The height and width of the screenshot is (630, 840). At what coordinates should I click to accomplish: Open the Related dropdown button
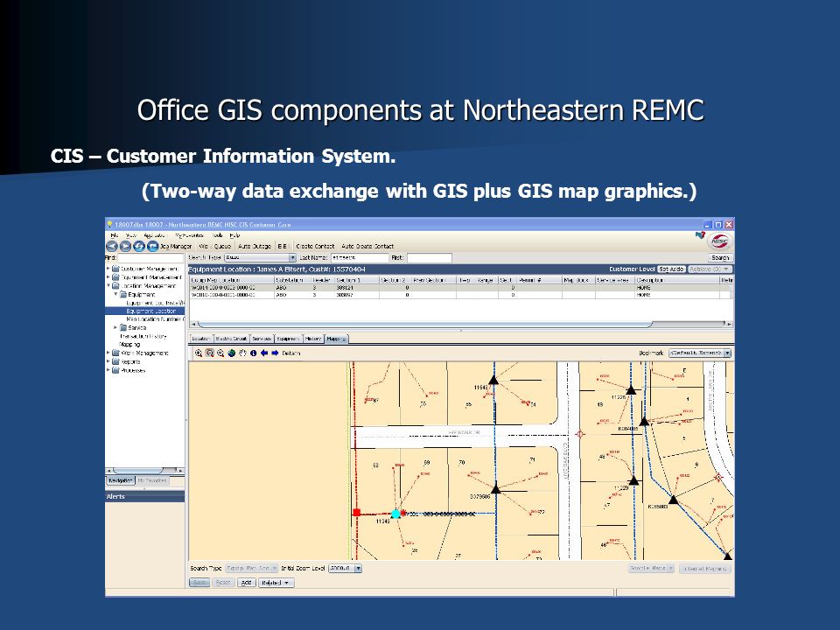pos(276,583)
